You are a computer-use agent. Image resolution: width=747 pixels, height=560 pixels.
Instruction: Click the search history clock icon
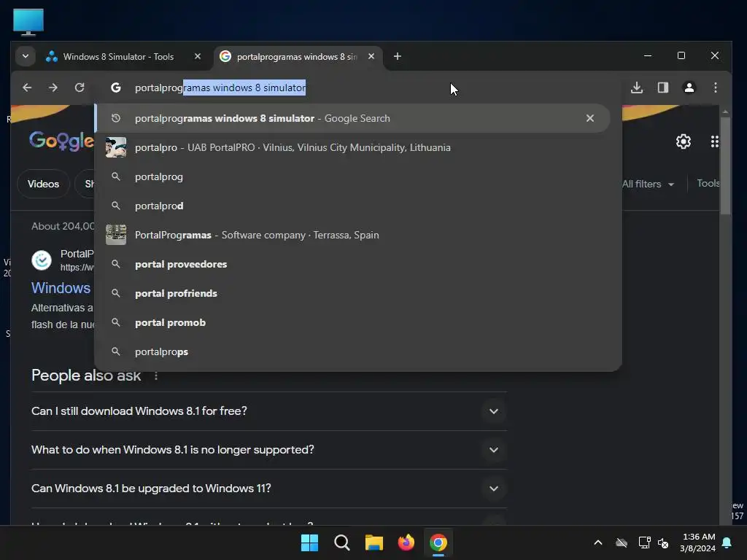coord(116,118)
